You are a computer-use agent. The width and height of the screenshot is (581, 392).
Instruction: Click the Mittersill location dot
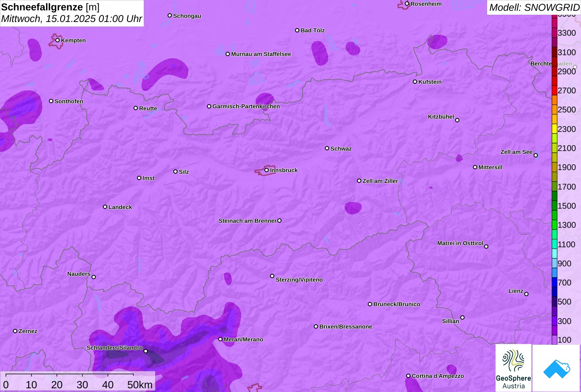475,167
